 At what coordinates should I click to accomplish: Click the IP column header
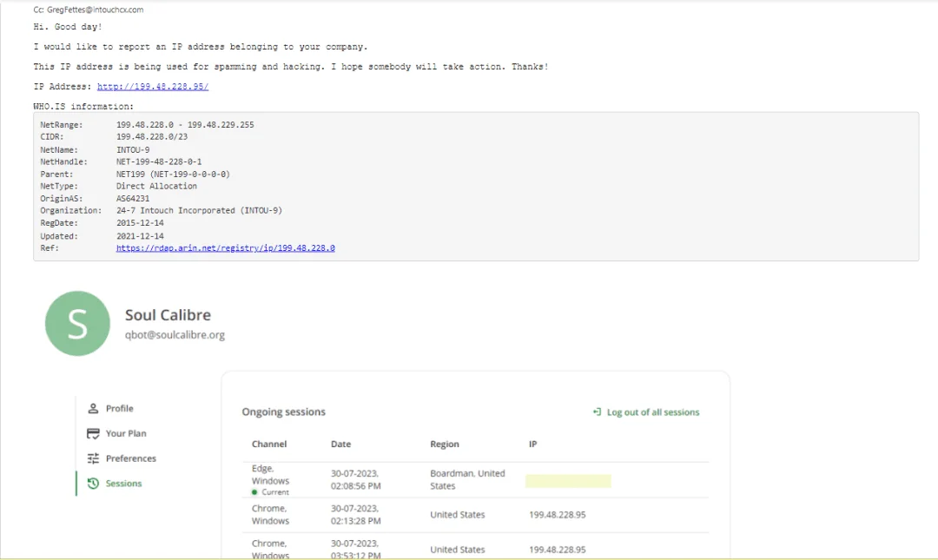tap(533, 444)
